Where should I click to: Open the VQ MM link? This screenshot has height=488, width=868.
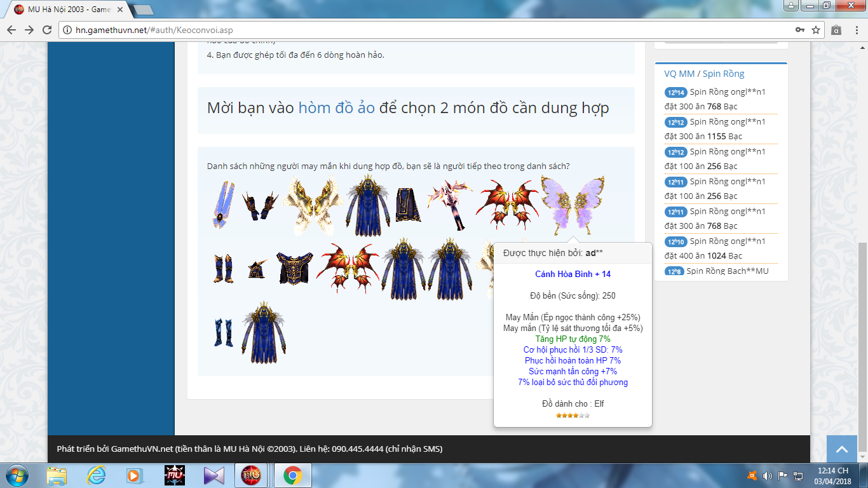click(x=679, y=74)
